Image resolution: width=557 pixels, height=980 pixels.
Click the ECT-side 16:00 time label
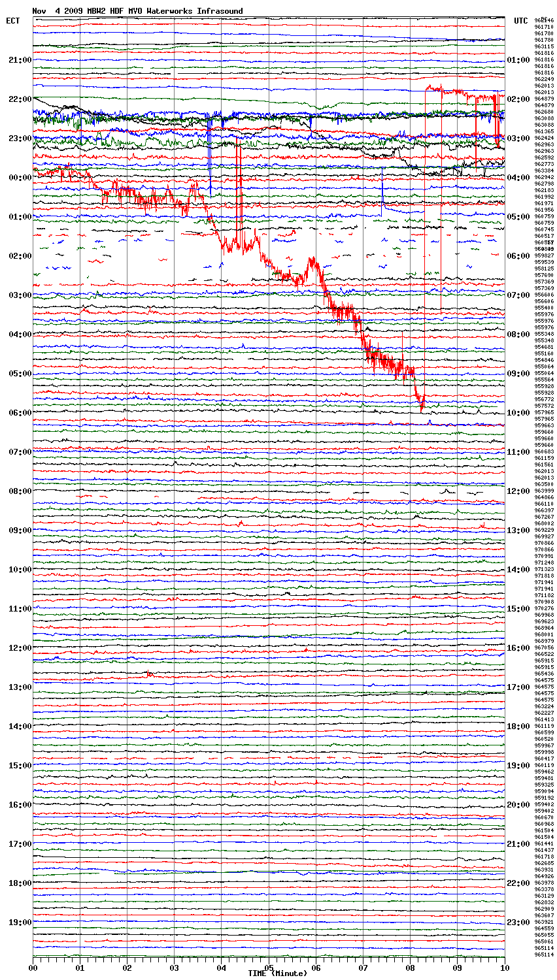[20, 805]
